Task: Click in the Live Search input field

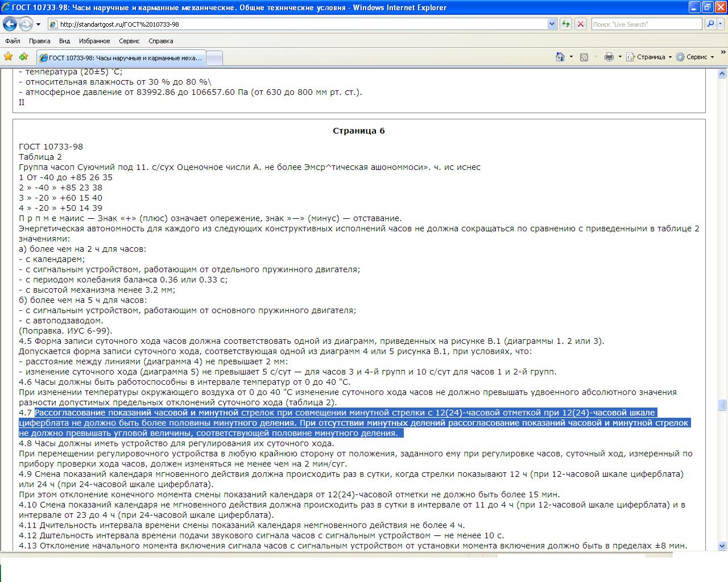Action: tap(646, 24)
